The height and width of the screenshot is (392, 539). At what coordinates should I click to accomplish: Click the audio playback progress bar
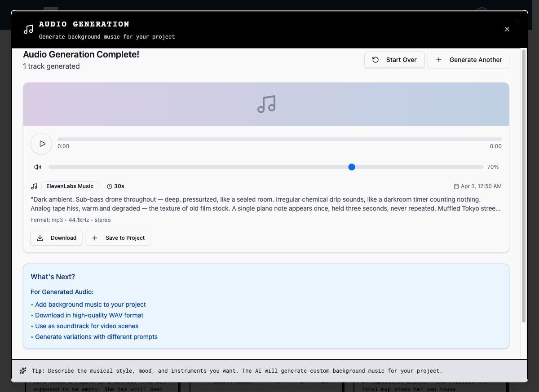pyautogui.click(x=279, y=139)
